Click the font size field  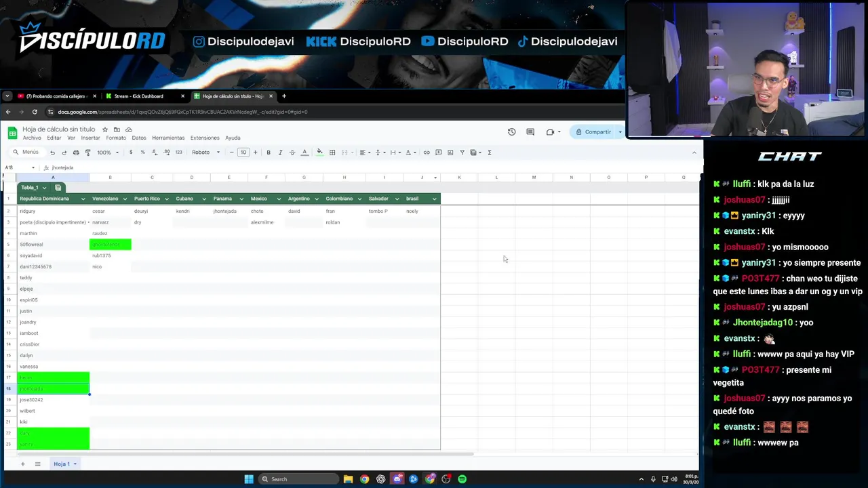243,152
